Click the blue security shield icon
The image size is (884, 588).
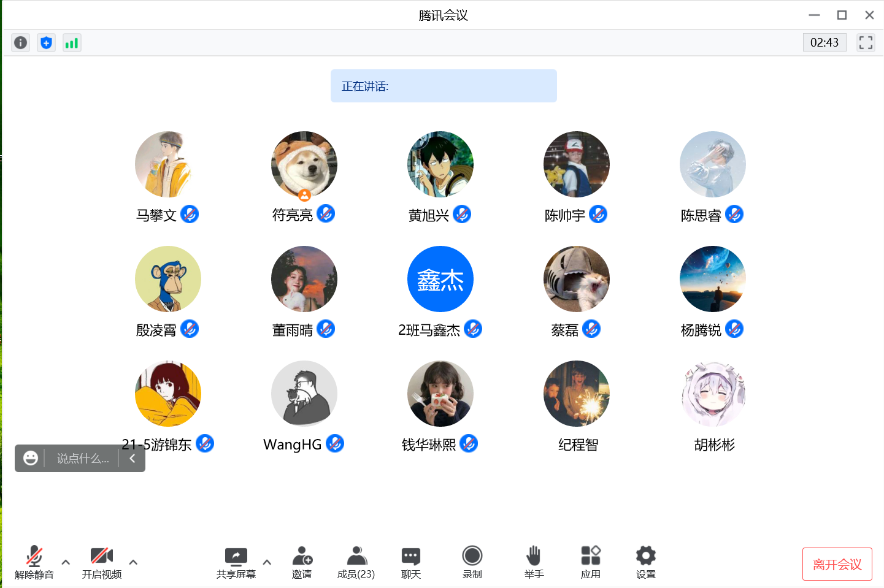point(46,43)
